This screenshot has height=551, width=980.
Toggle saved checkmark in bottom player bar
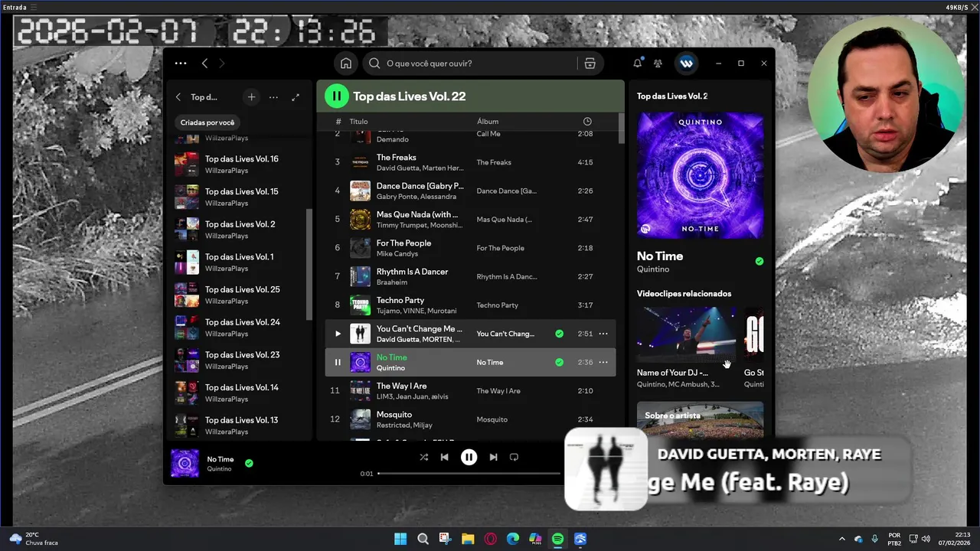point(249,463)
